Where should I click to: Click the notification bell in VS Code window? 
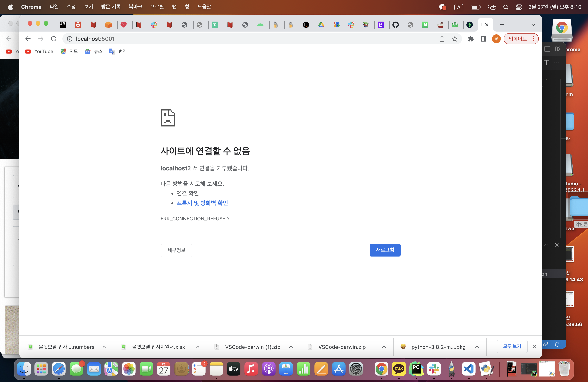click(x=557, y=344)
